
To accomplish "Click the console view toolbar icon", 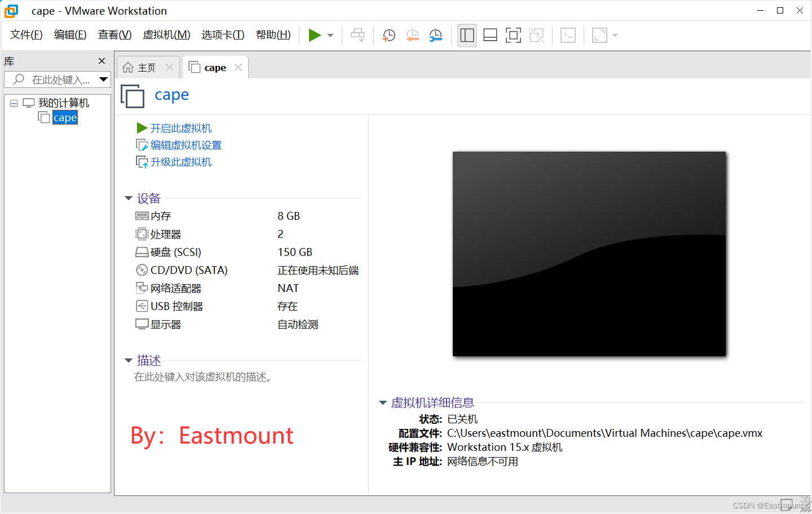I will point(568,36).
